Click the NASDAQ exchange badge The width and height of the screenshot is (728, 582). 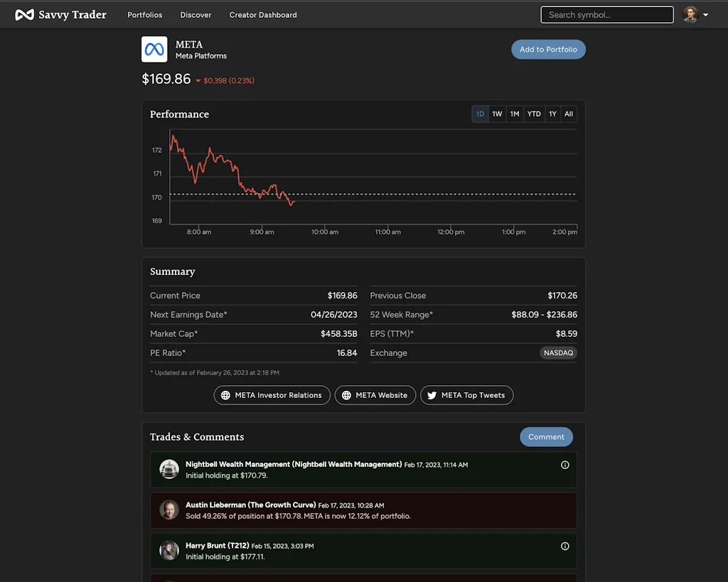click(558, 352)
